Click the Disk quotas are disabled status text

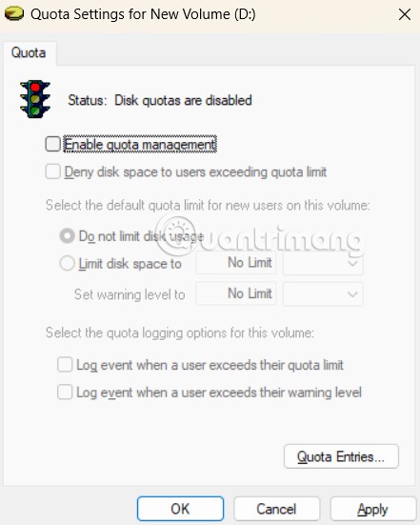click(x=183, y=100)
